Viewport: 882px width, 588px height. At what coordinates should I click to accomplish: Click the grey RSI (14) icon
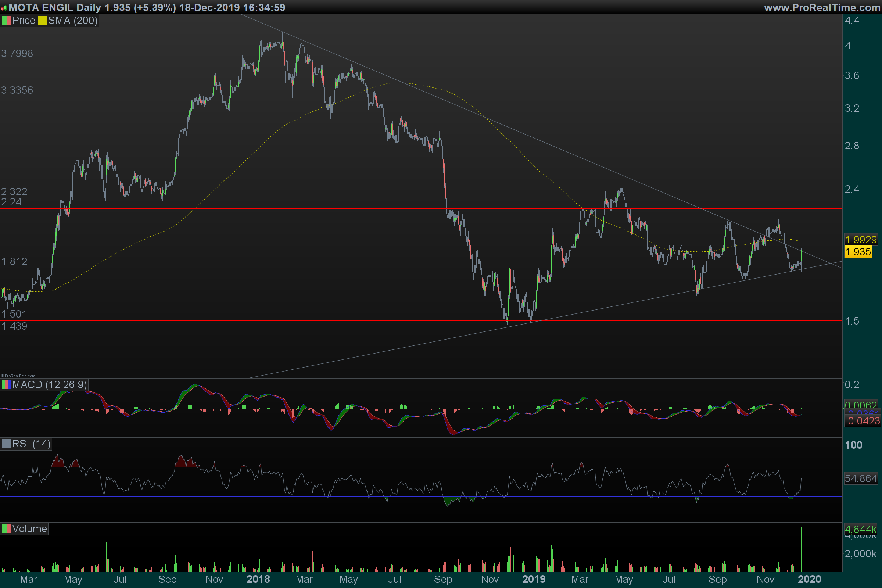point(6,444)
